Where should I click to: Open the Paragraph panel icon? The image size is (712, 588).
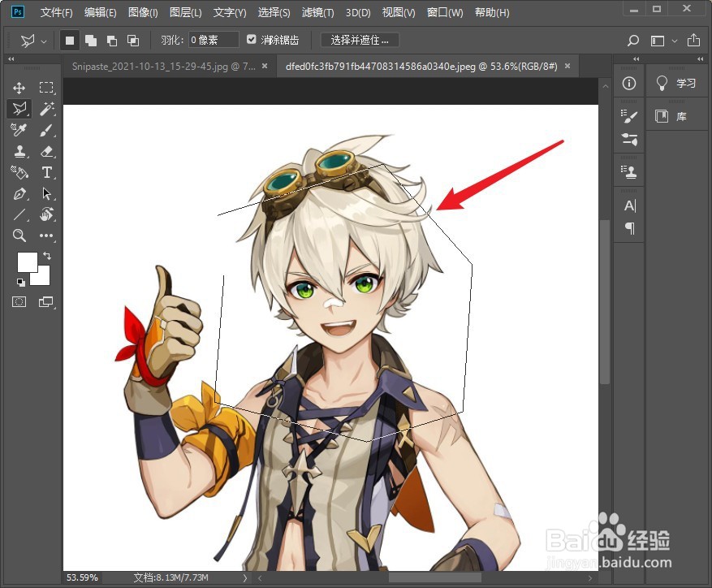[630, 227]
